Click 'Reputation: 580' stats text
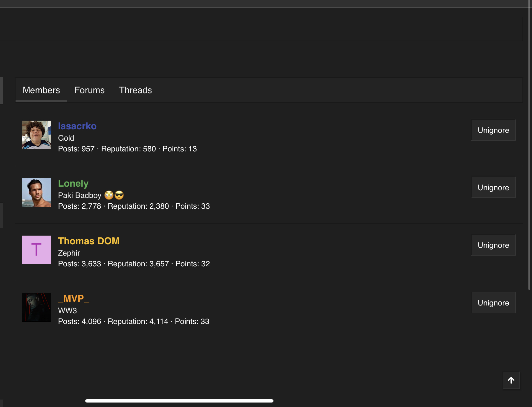532x407 pixels. 129,149
